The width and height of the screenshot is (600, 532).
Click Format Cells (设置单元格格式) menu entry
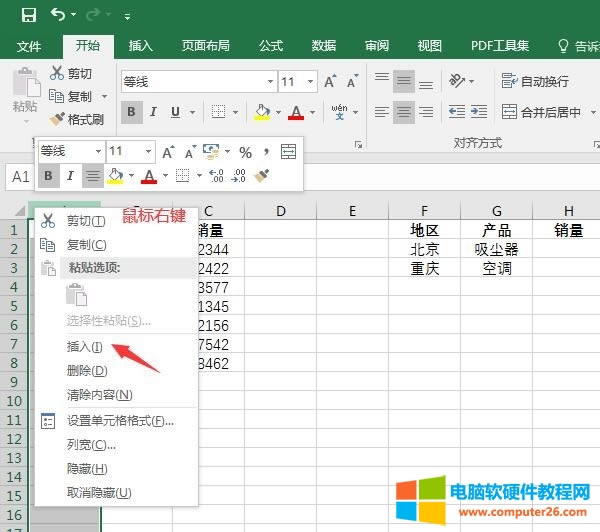(119, 421)
